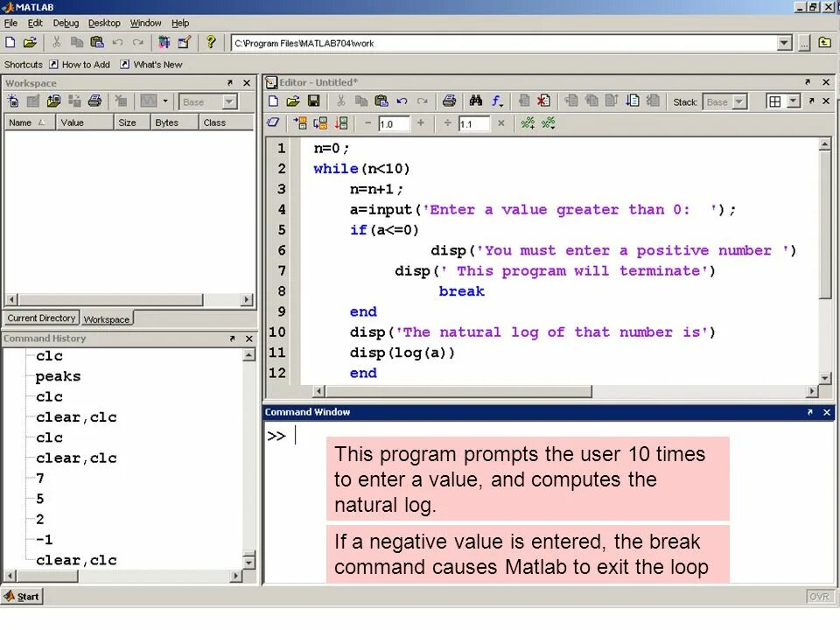Click New M-file icon in main MATLAB toolbar

pos(10,42)
